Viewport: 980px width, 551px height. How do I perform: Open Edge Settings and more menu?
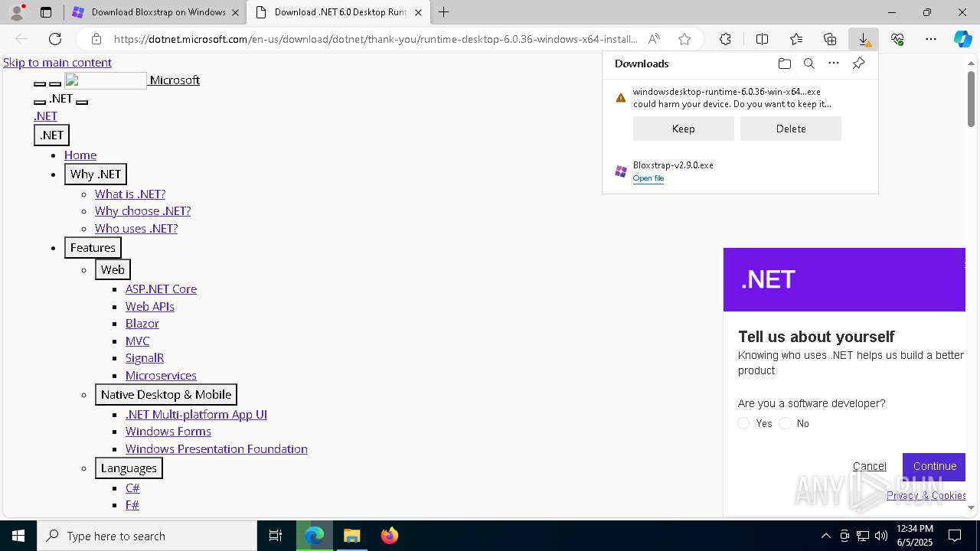pos(931,39)
